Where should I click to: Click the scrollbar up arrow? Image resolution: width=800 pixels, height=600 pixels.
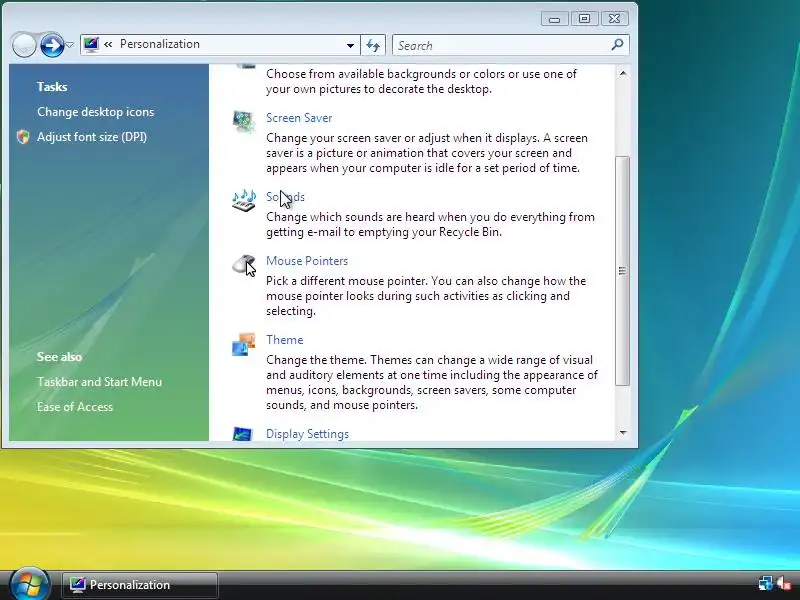pos(623,73)
